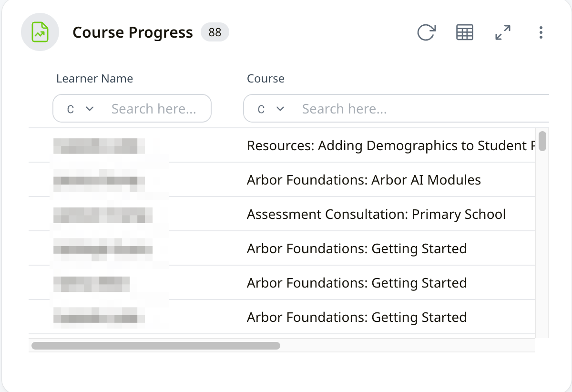The width and height of the screenshot is (572, 392).
Task: Click the 88 count badge
Action: click(x=214, y=32)
